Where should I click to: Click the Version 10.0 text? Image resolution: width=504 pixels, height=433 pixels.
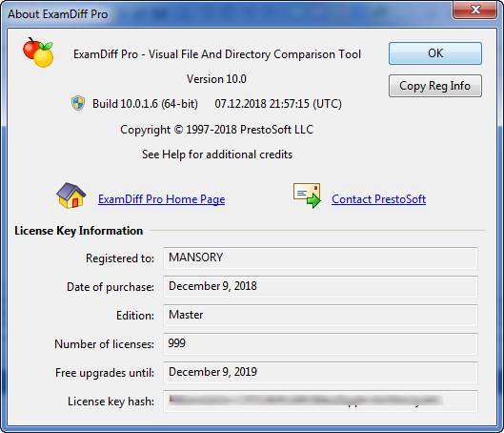click(216, 79)
